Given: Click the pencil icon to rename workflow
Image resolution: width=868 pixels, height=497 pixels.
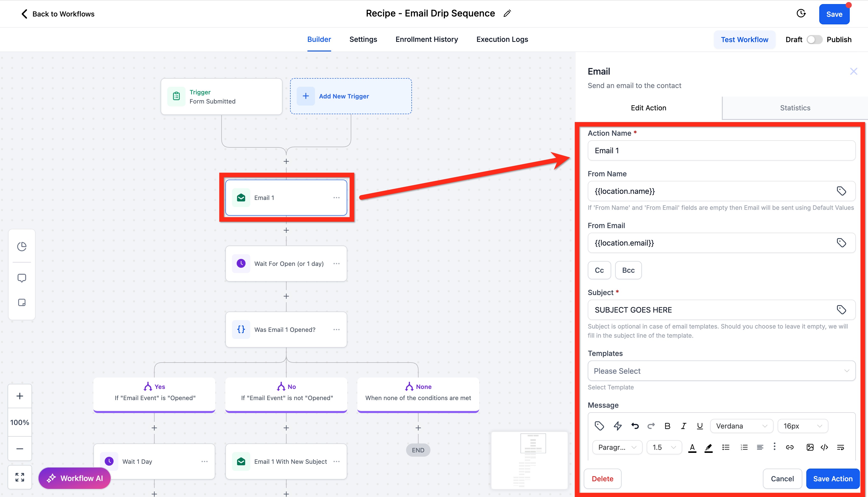Looking at the screenshot, I should 507,13.
